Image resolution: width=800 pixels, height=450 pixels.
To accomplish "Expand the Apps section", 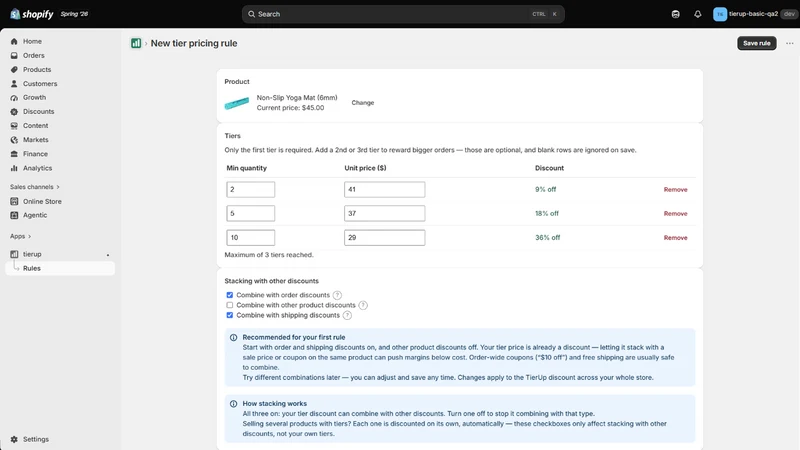I will (20, 236).
